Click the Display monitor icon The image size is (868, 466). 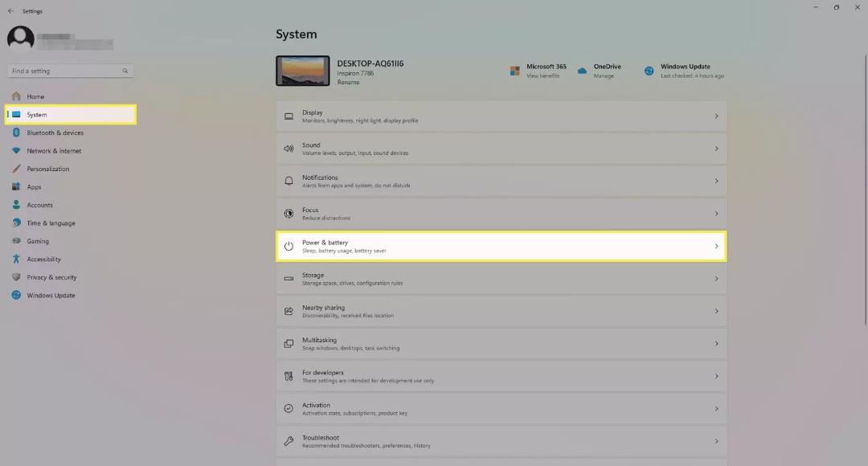pyautogui.click(x=289, y=117)
